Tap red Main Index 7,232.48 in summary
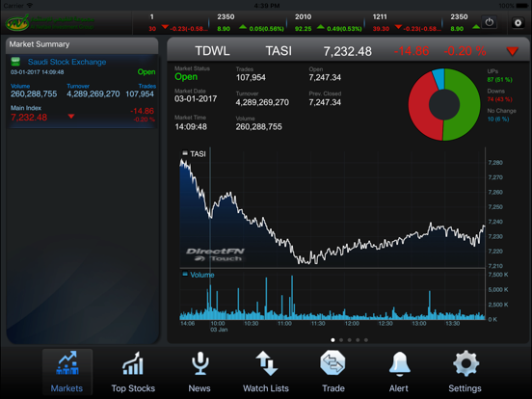This screenshot has height=399, width=532. tap(29, 118)
